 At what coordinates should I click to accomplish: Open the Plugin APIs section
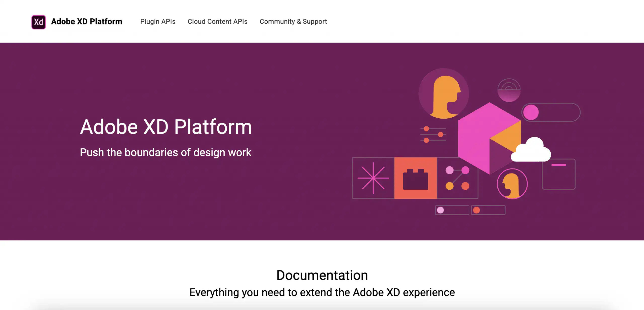(158, 21)
